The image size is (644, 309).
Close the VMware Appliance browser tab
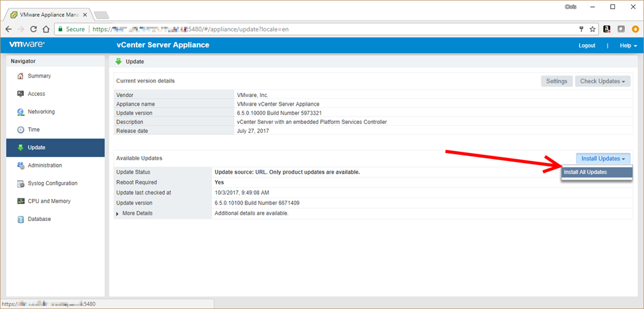point(85,14)
